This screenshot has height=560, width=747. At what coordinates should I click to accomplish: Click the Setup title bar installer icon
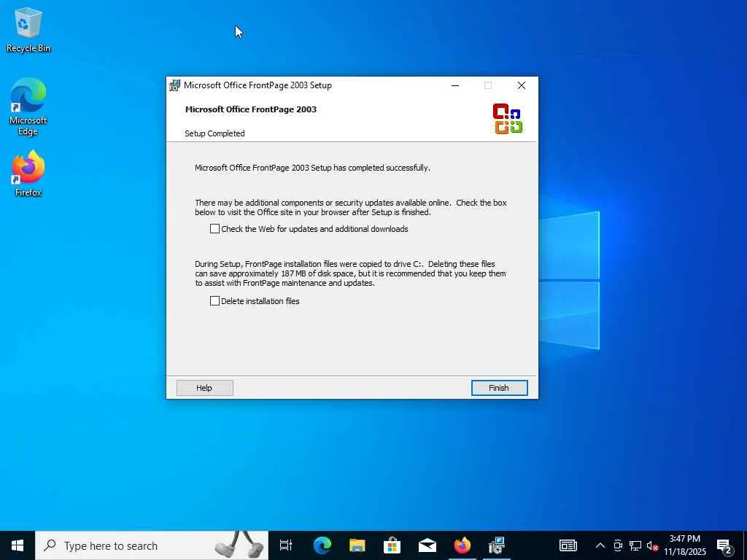click(175, 86)
